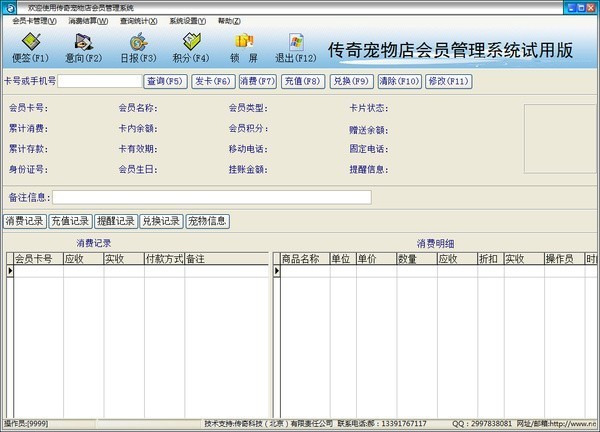Open the 日报 (F3) daily report
600x432 pixels.
click(x=139, y=46)
